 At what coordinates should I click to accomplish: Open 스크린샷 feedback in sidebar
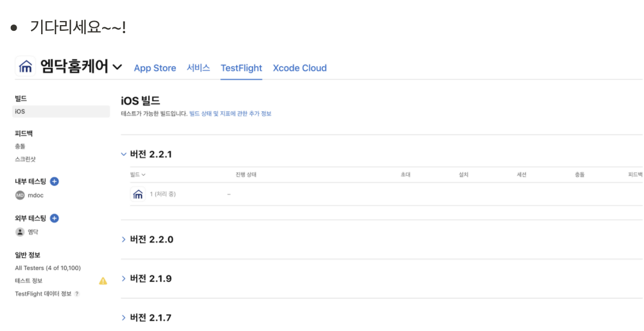pos(25,159)
